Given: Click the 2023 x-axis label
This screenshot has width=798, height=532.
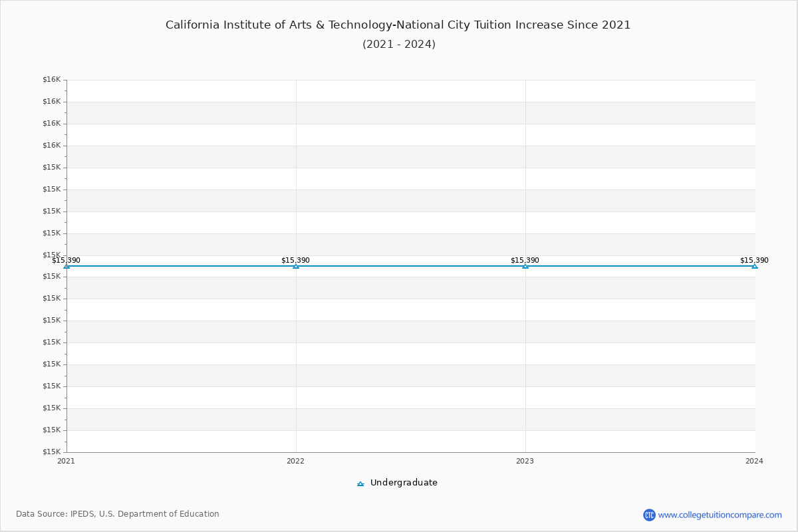Looking at the screenshot, I should point(525,461).
